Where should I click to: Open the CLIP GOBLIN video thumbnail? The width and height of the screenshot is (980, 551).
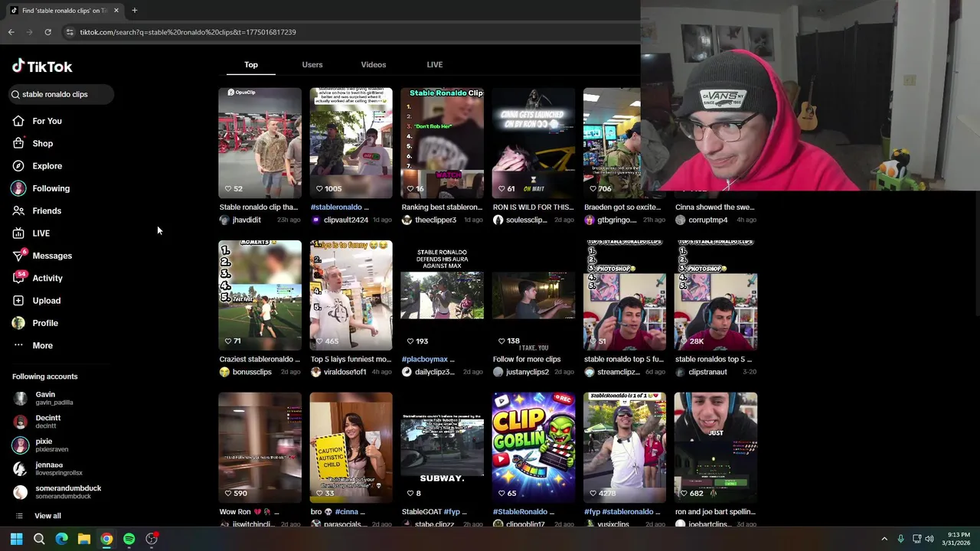(534, 448)
